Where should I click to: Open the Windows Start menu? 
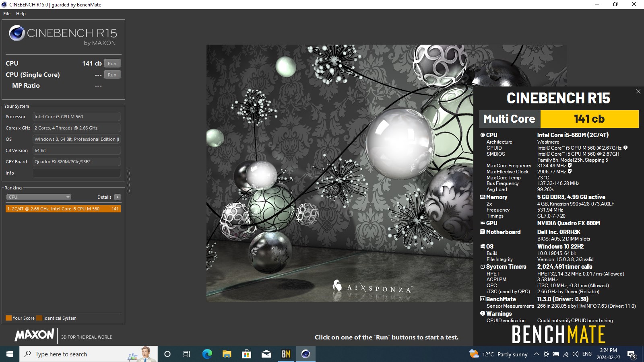[10, 354]
